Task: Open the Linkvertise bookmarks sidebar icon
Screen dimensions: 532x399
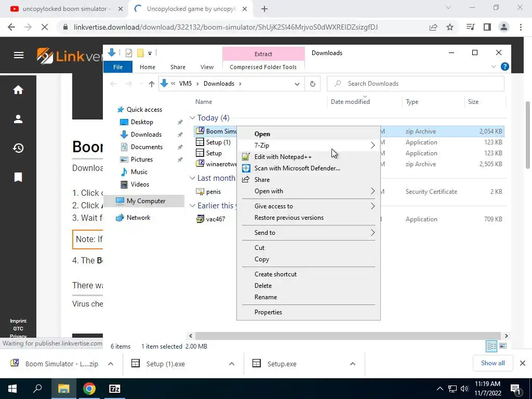Action: click(18, 177)
